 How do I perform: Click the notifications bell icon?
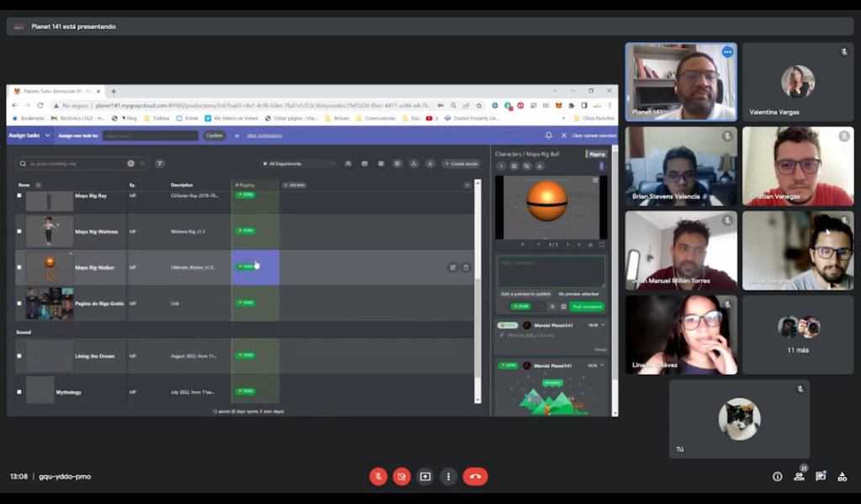click(x=548, y=135)
